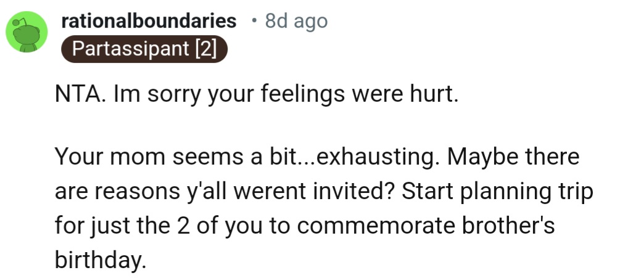Click the dot separator before the timestamp
Screen dimensions: 644x278
coord(253,21)
